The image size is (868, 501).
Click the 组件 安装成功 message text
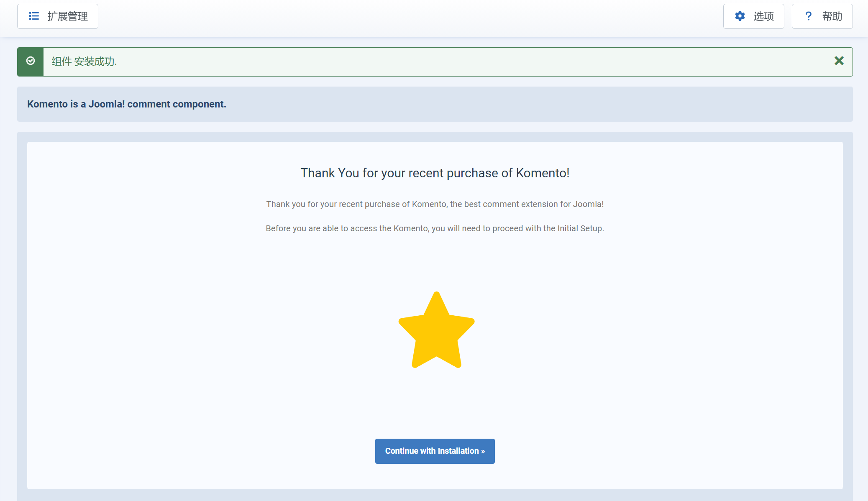(x=84, y=61)
